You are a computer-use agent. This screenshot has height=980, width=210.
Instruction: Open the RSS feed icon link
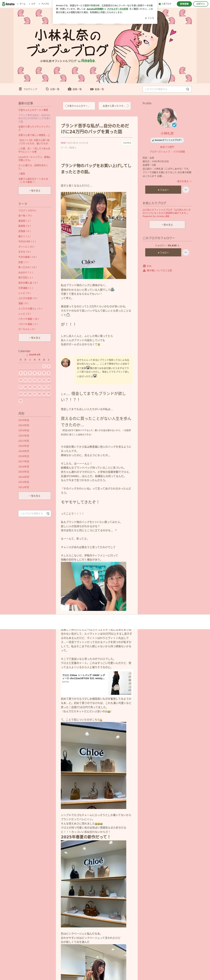(x=147, y=266)
